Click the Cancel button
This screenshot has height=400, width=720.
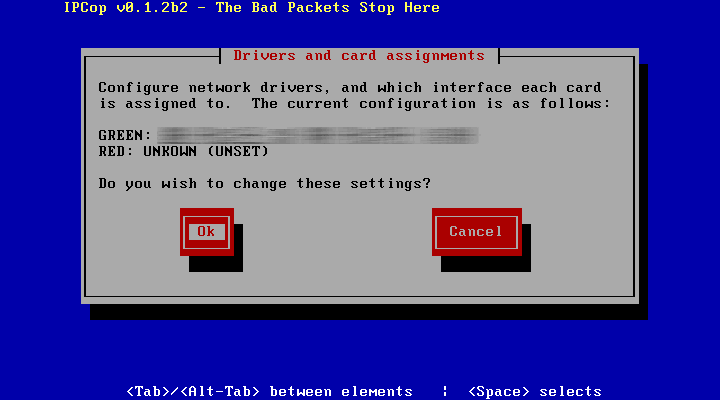pos(477,232)
